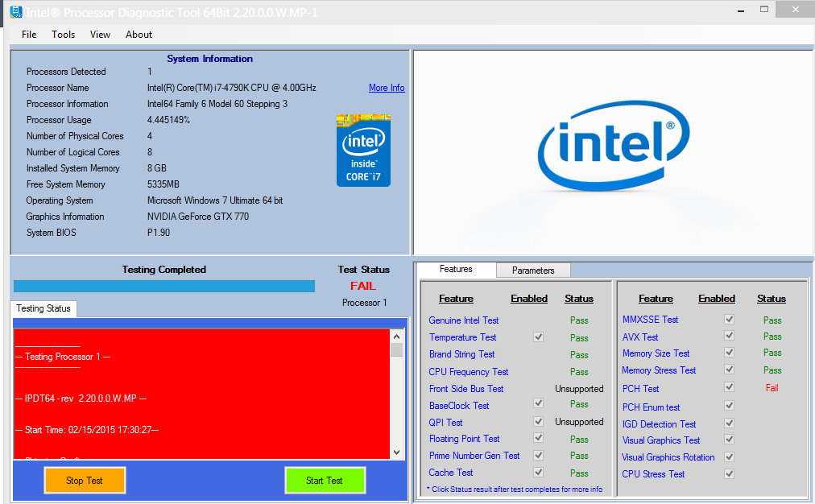815x504 pixels.
Task: Toggle the IGD Detection Test checkbox
Action: (730, 423)
